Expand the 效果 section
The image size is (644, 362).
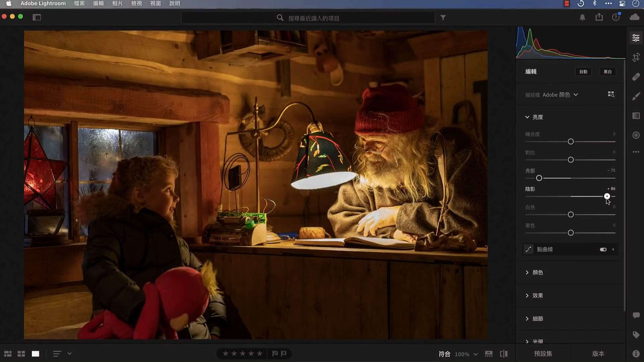[538, 296]
